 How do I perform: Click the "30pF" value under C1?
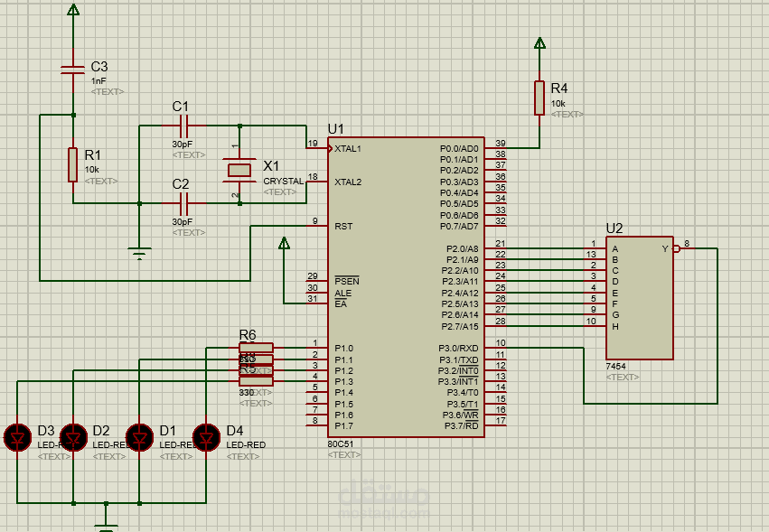click(x=182, y=145)
